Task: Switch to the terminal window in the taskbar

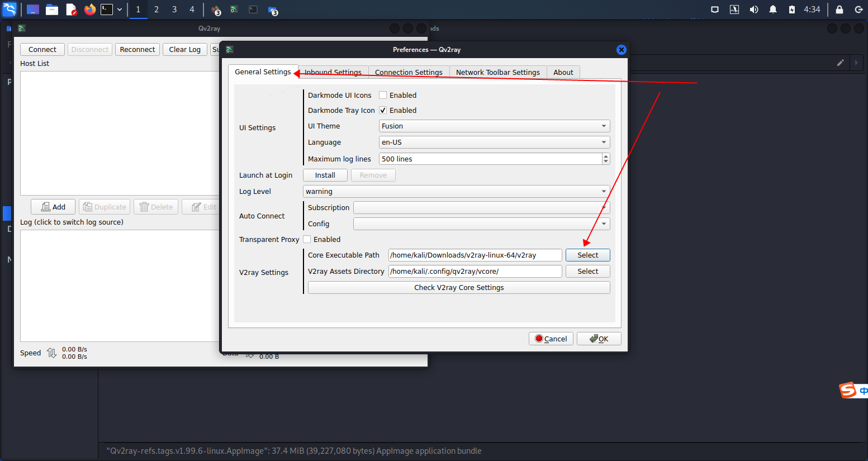Action: click(x=253, y=9)
